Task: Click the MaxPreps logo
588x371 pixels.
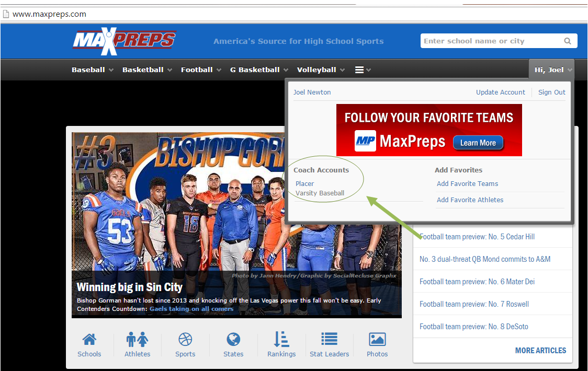Action: [x=124, y=41]
